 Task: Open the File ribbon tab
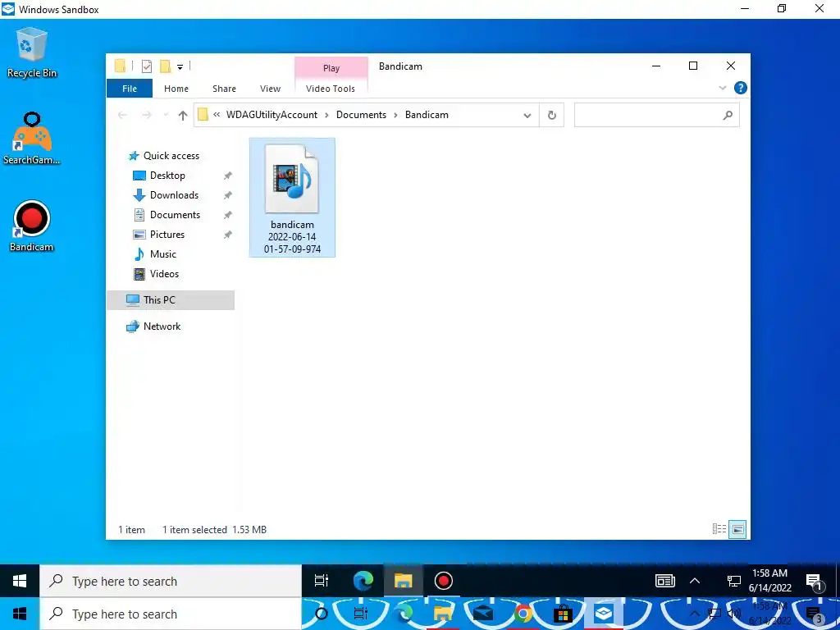[x=130, y=89]
